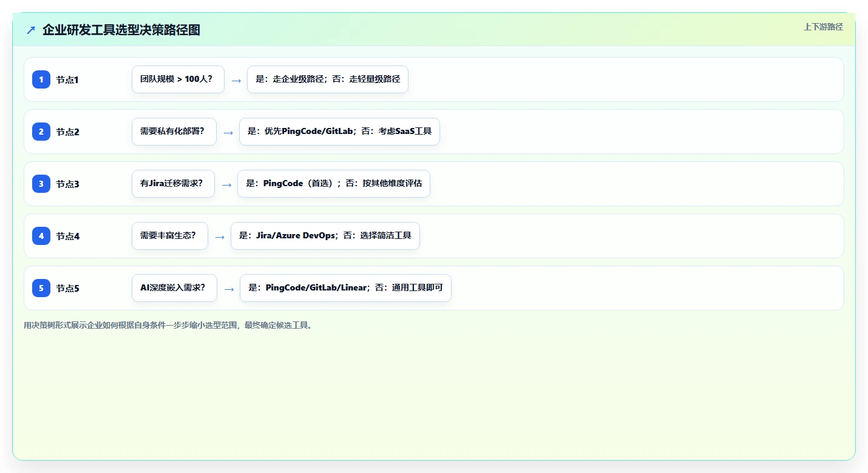Click the arrow after 团队规模 > 100人？
868x473 pixels.
[x=236, y=80]
